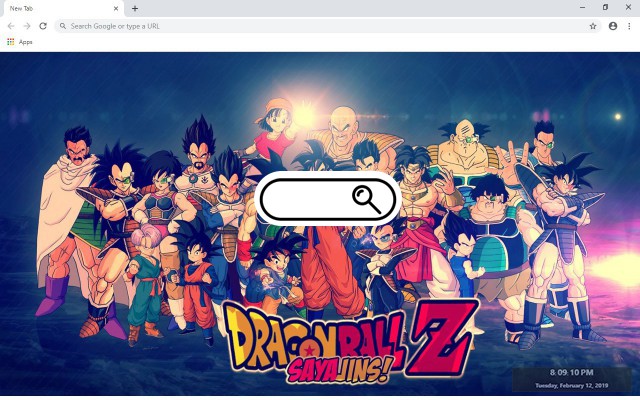Open the Chrome three-dot menu
The height and width of the screenshot is (400, 640).
click(629, 26)
